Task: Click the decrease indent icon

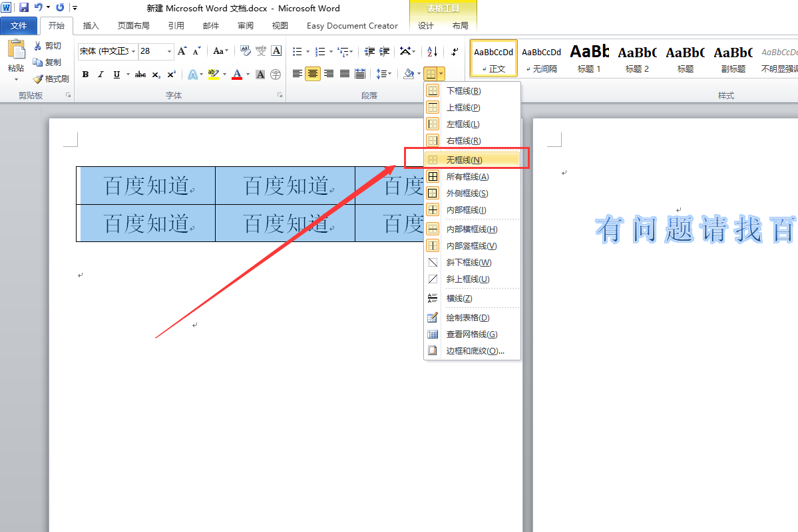Action: (x=369, y=51)
